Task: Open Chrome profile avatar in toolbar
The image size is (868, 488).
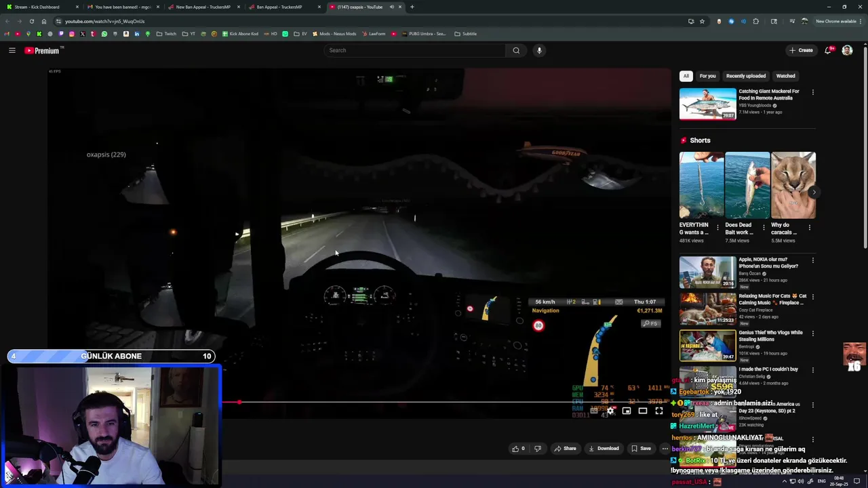Action: tap(804, 21)
